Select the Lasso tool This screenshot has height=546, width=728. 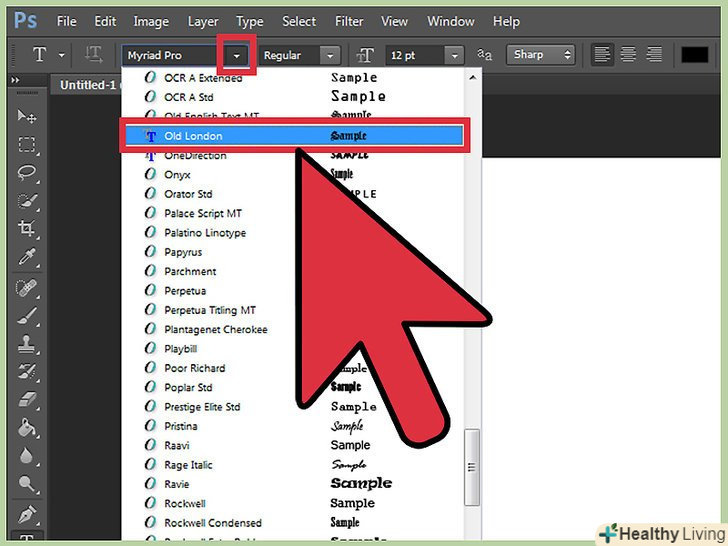(26, 173)
